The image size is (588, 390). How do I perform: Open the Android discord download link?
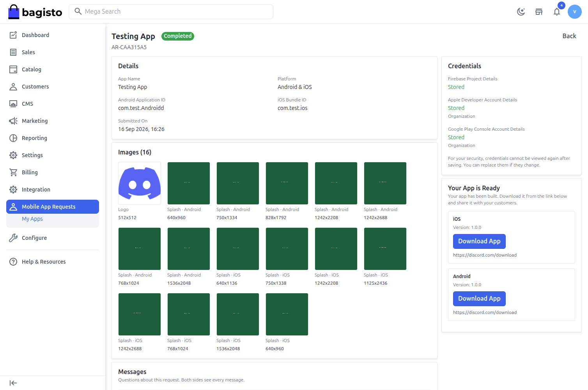pyautogui.click(x=485, y=312)
